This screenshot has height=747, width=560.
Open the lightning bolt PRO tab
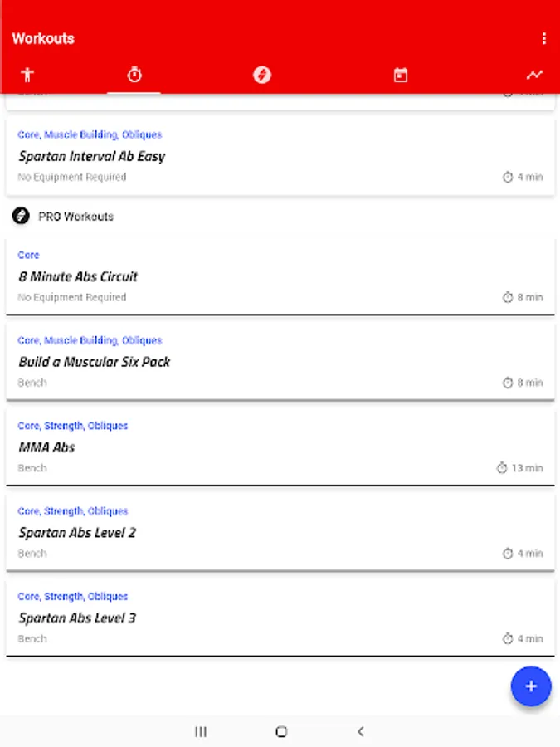pyautogui.click(x=261, y=75)
